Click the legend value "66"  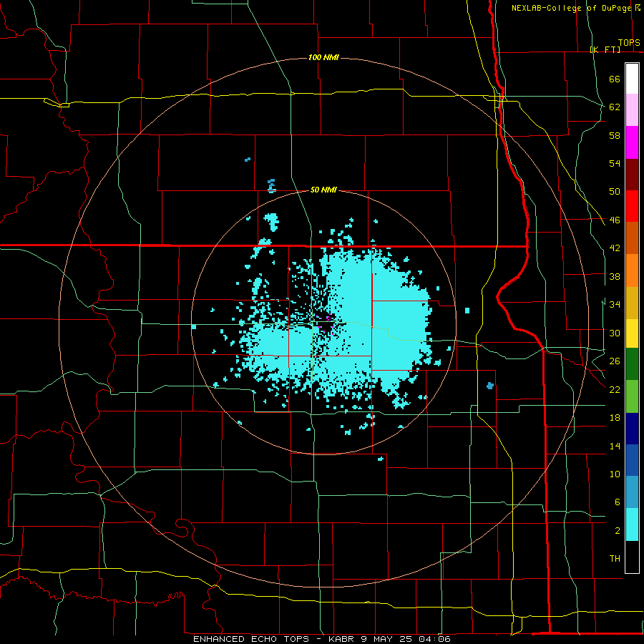click(x=615, y=79)
